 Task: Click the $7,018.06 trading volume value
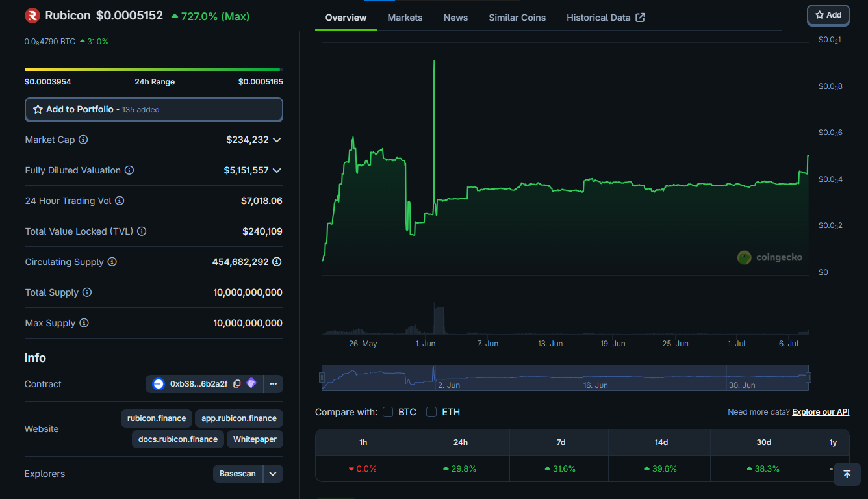tap(262, 201)
